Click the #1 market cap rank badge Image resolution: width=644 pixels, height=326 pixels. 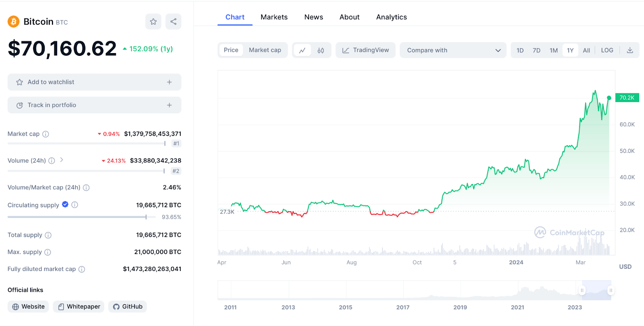[x=176, y=144]
